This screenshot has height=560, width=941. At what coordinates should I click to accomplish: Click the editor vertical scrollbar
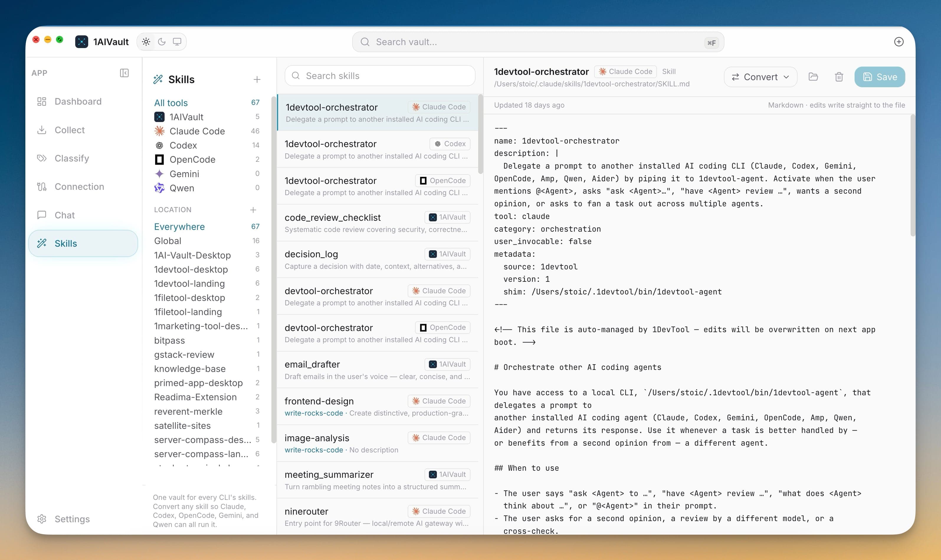click(x=913, y=175)
